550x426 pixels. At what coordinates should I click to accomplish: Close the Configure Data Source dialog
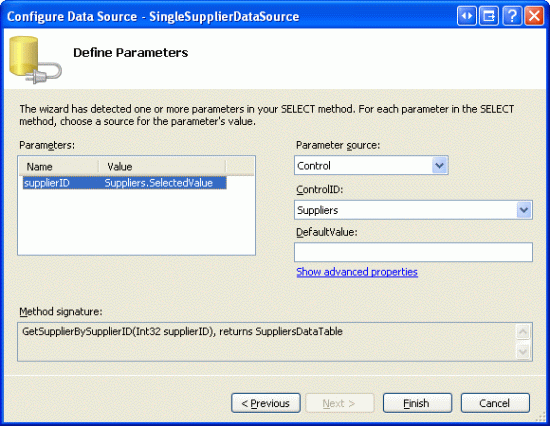[534, 16]
